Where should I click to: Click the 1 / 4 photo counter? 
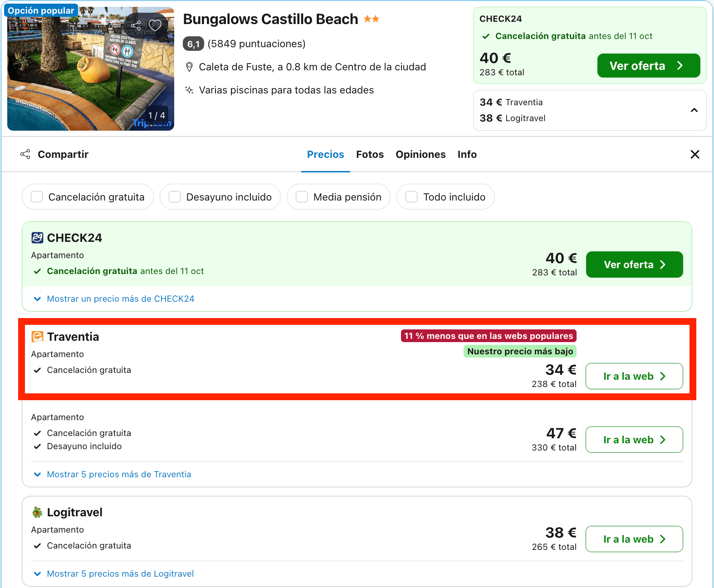click(x=156, y=115)
